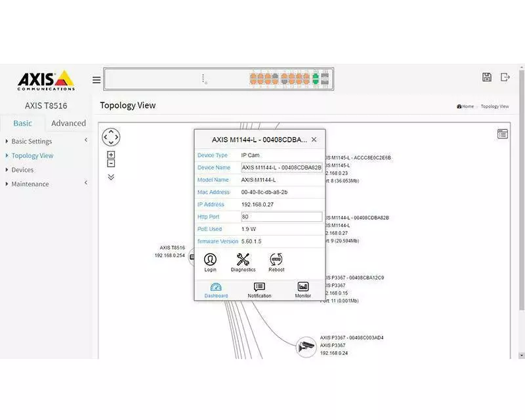Expand the Maintenance menu section
The width and height of the screenshot is (525, 420).
(30, 184)
